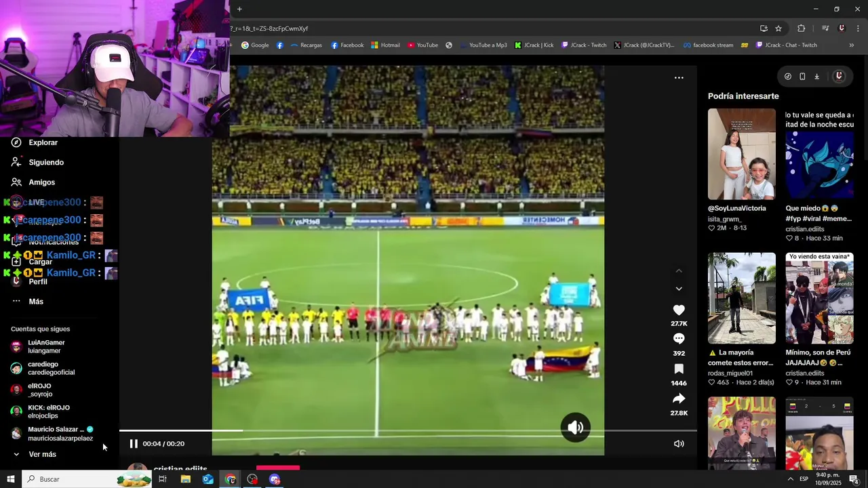Open Más options in the sidebar
This screenshot has width=868, height=488.
point(35,302)
